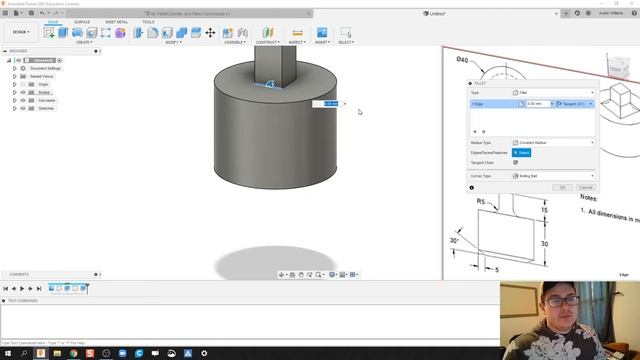Switch to the Sheet Metal tab

point(117,22)
